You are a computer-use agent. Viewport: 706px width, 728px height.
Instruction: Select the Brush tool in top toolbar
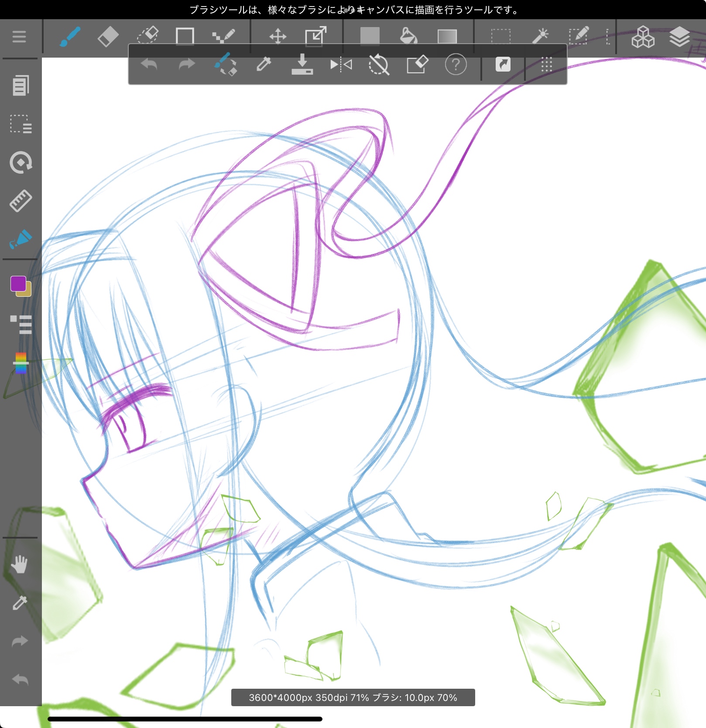click(70, 37)
